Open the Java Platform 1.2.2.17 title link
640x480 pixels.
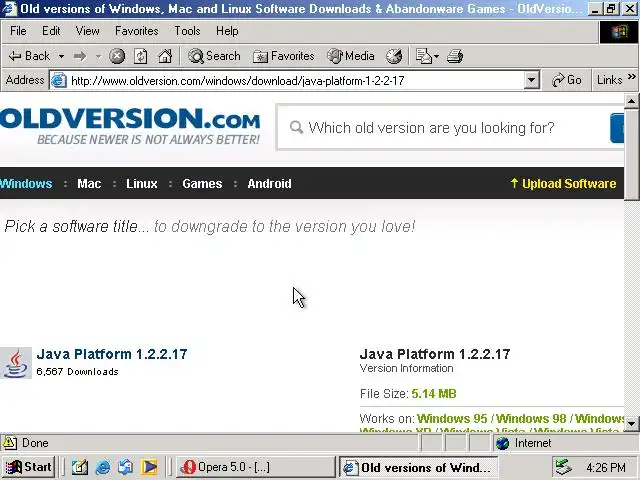[x=112, y=354]
